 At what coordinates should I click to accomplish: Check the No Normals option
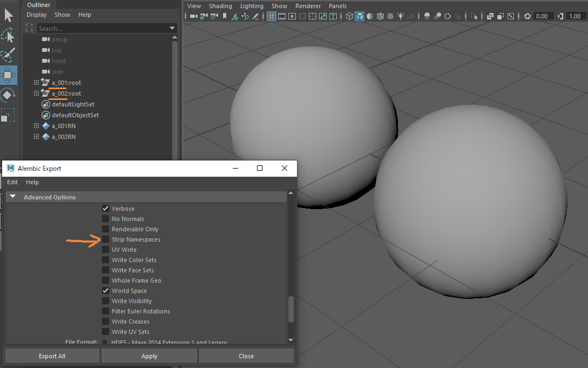tap(105, 219)
